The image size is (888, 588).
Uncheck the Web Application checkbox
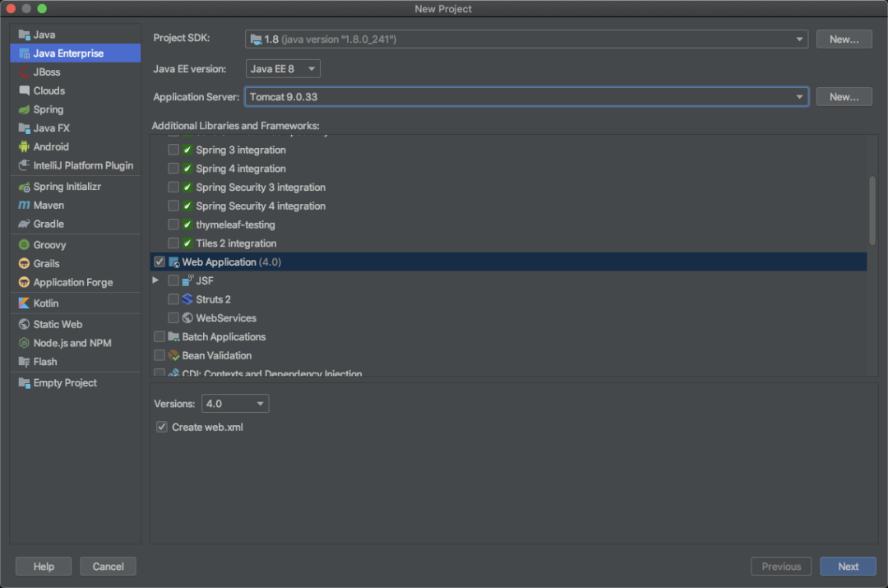coord(160,262)
